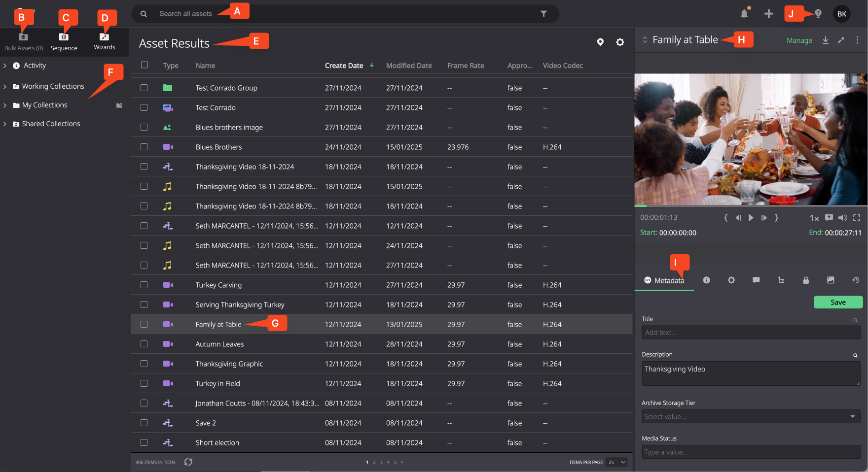This screenshot has height=472, width=868.
Task: Play the Family at Table video
Action: point(751,218)
